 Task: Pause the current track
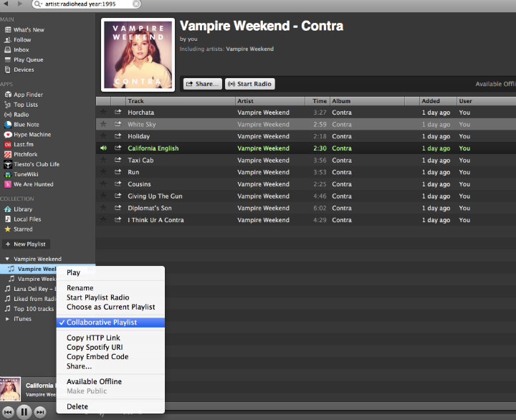(24, 412)
